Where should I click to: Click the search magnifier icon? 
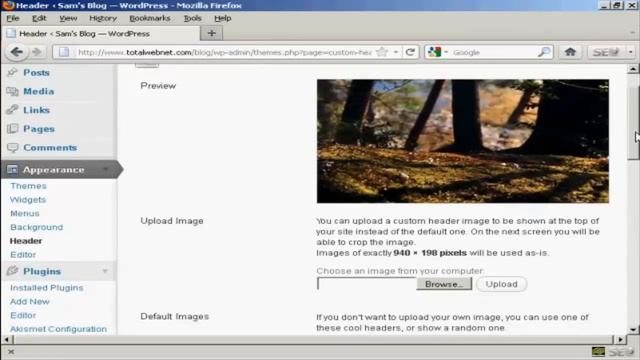[x=544, y=52]
